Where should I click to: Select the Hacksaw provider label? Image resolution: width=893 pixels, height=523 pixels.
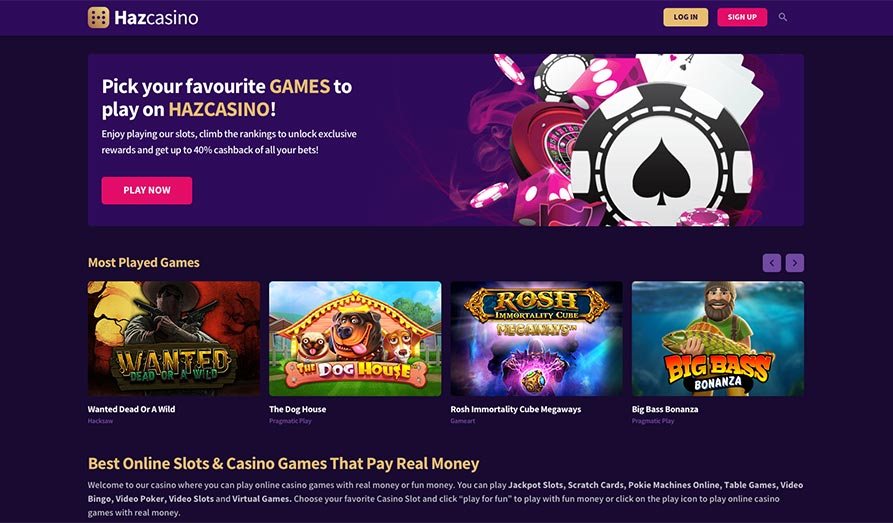click(101, 421)
